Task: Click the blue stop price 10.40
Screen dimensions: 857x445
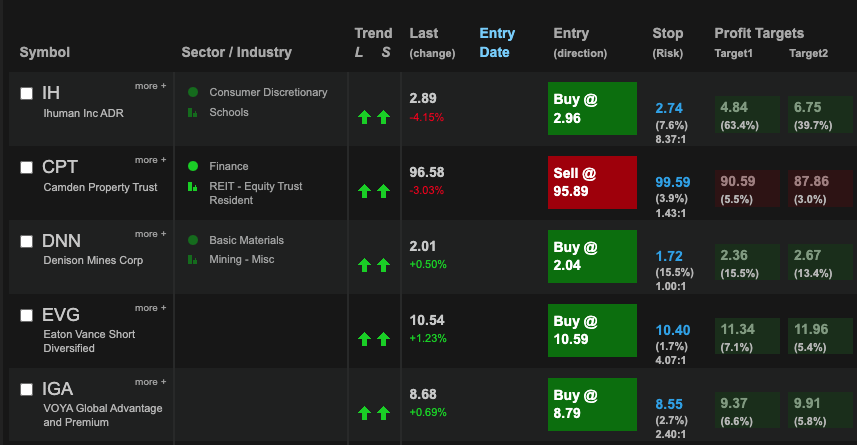Action: (x=672, y=330)
